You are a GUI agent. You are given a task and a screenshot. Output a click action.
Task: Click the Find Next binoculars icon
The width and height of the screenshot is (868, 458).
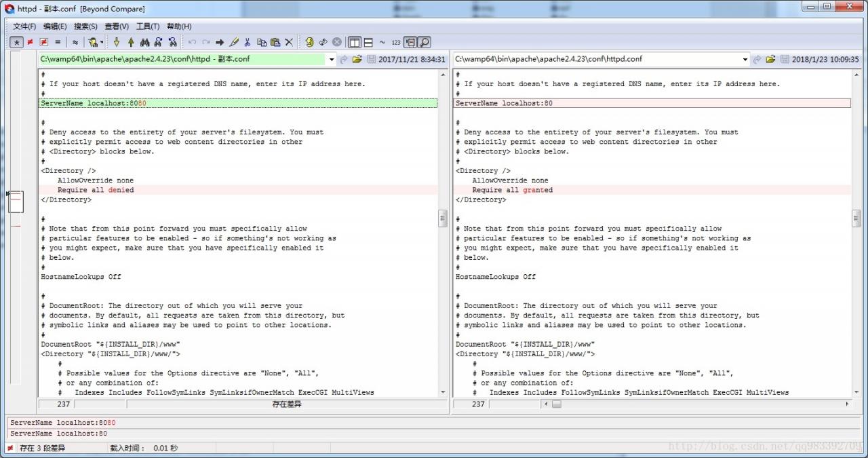[x=158, y=42]
